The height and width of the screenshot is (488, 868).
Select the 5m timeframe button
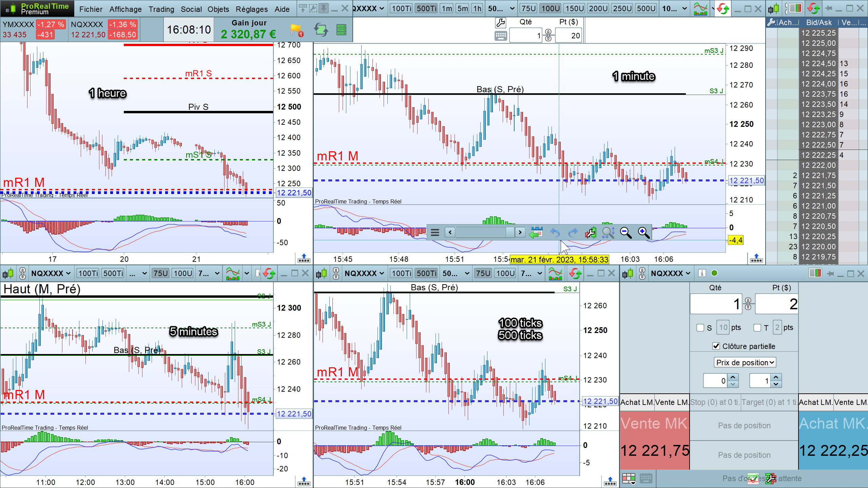tap(462, 8)
